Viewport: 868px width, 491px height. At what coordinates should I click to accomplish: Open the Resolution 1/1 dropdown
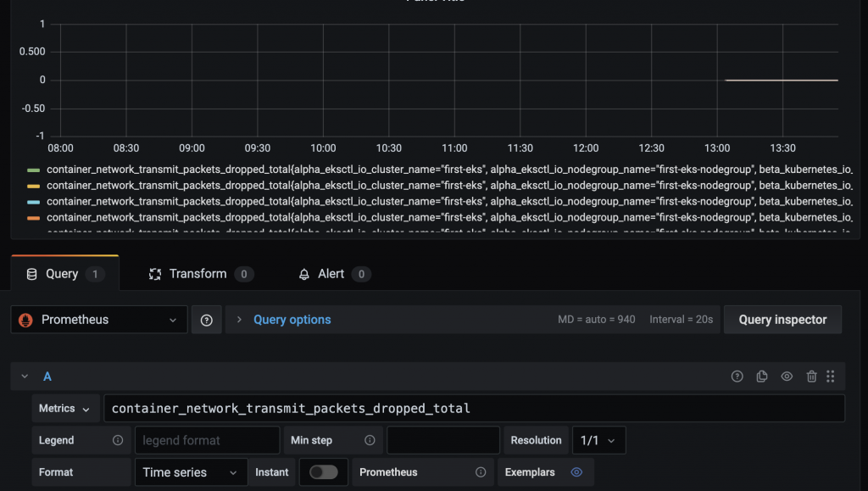point(599,440)
